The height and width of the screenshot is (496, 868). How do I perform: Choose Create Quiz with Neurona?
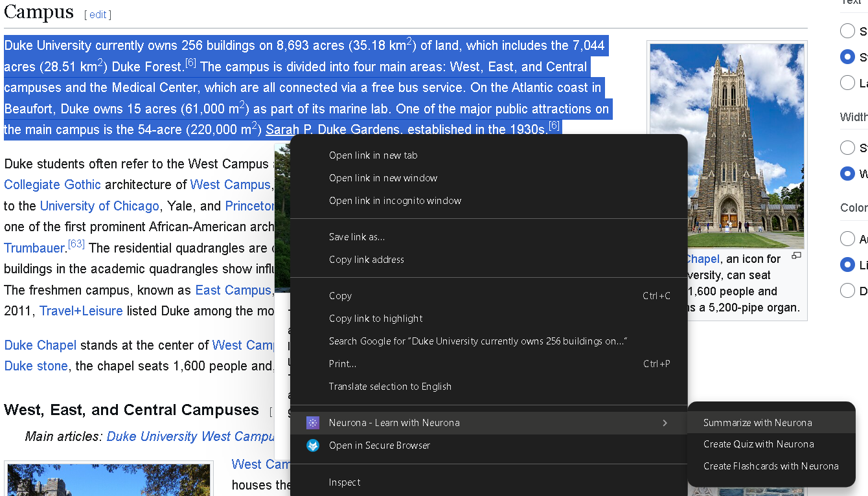click(x=771, y=444)
